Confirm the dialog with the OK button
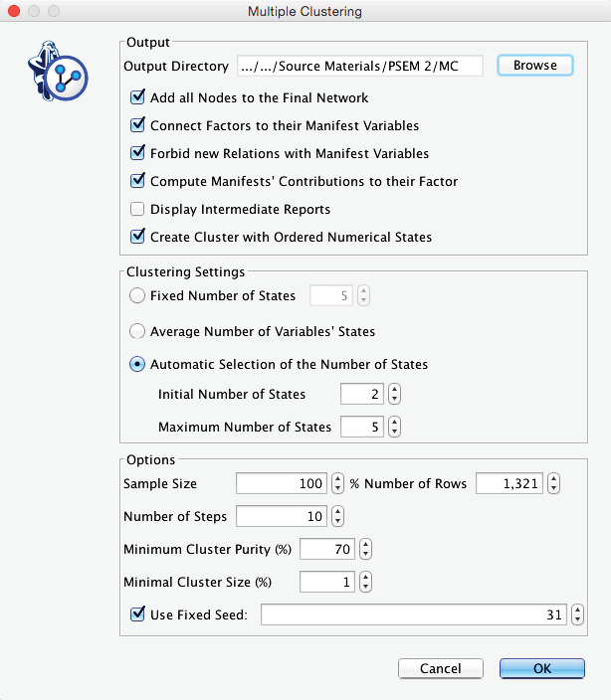The width and height of the screenshot is (611, 700). click(x=541, y=669)
